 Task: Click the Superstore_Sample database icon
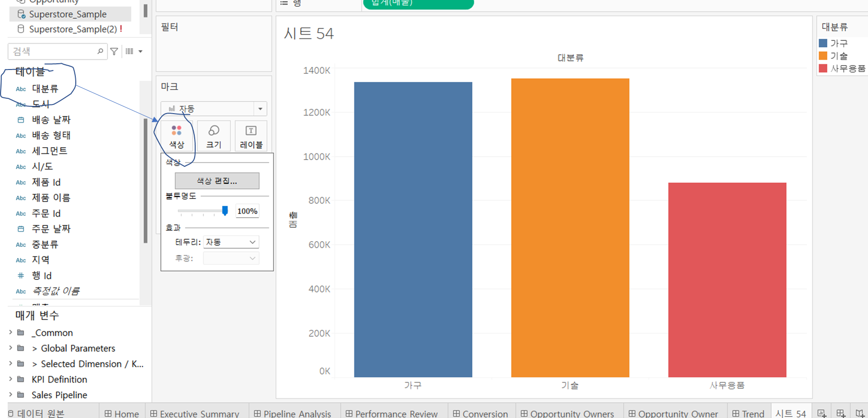pyautogui.click(x=21, y=14)
